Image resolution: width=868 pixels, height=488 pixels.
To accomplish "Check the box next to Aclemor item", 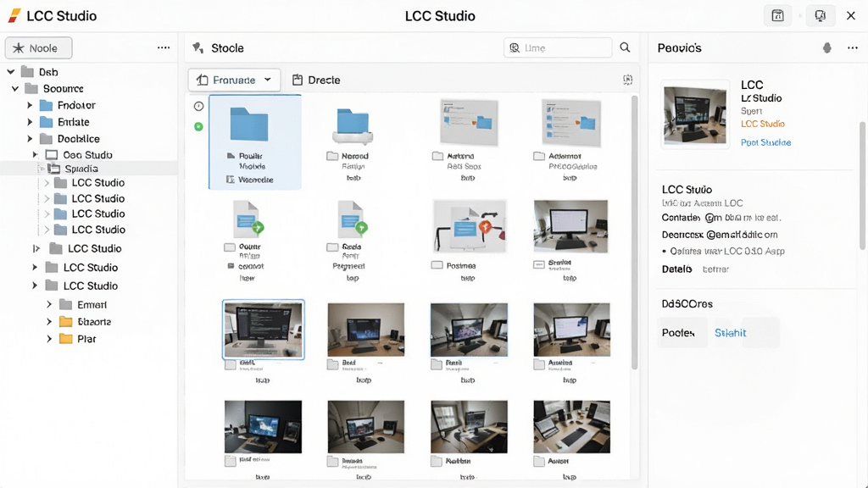I will coord(539,156).
